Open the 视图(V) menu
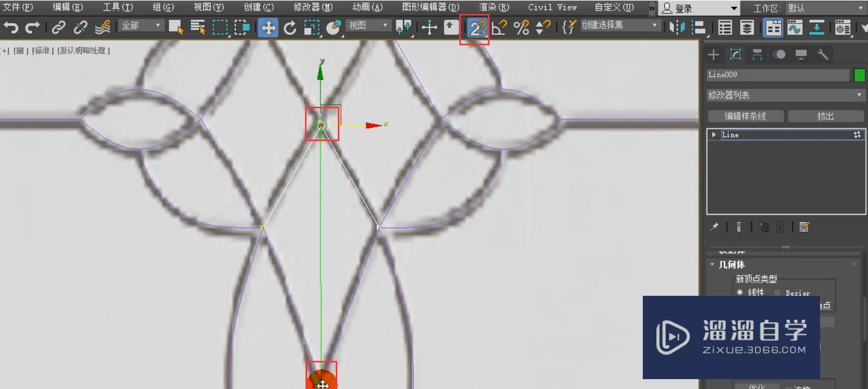 [x=209, y=7]
